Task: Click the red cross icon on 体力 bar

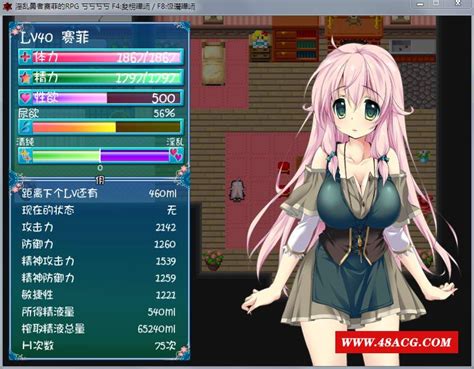Action: [25, 57]
